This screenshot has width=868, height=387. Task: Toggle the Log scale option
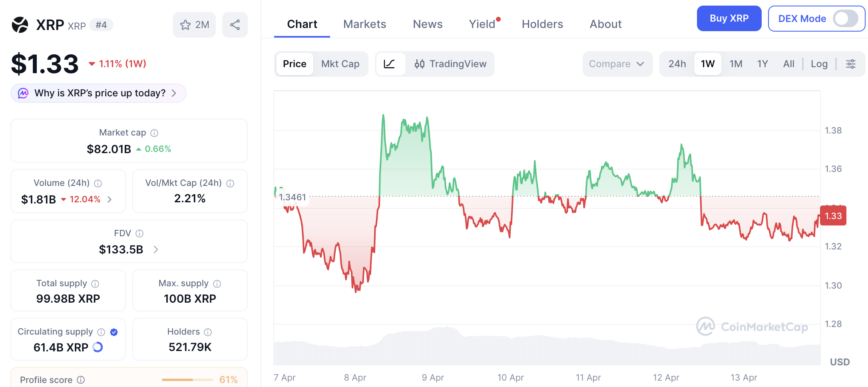tap(819, 64)
